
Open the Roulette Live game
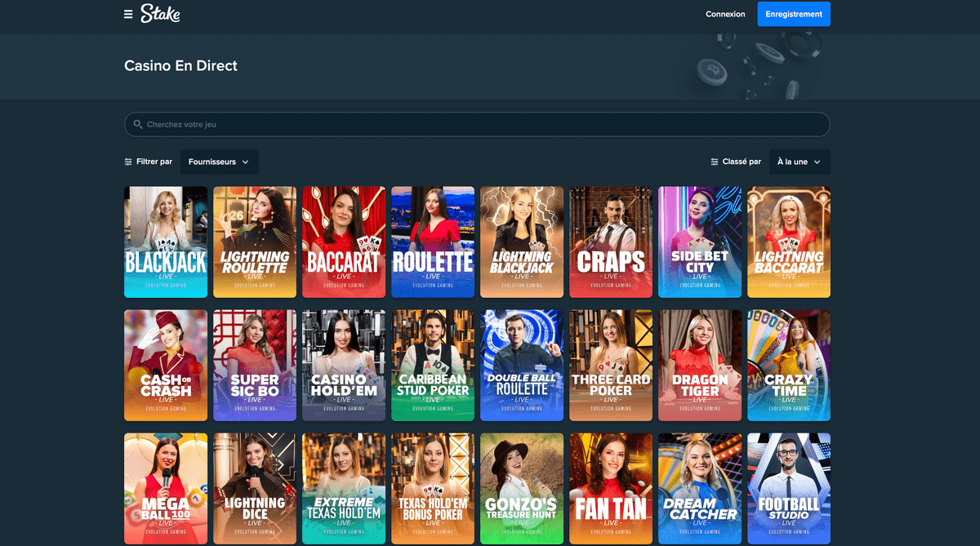click(433, 242)
